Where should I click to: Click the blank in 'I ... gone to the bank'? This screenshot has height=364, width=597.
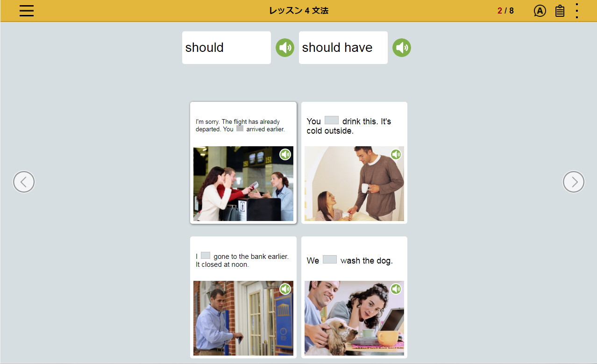point(206,256)
